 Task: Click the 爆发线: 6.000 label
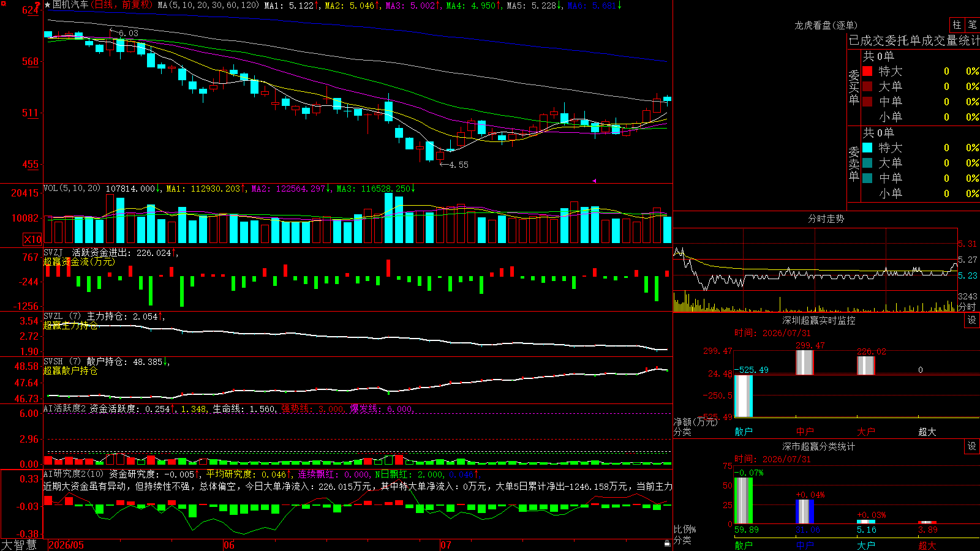pyautogui.click(x=381, y=408)
